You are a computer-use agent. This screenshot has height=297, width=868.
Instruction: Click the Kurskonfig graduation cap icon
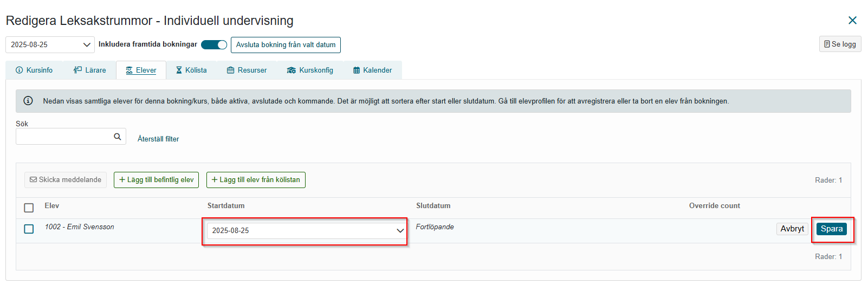pos(292,70)
